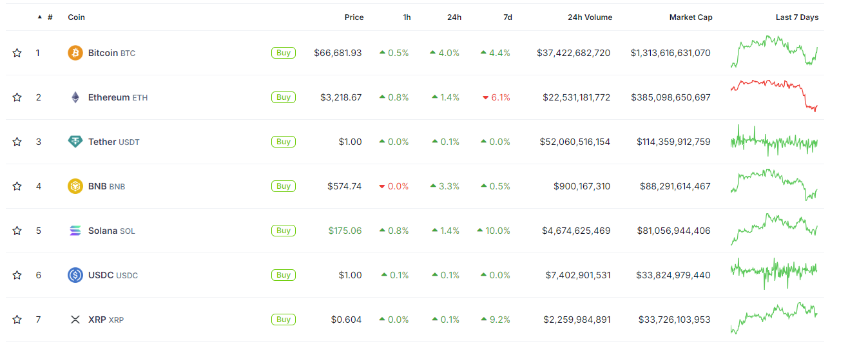Sort coins by 24h Volume header
Viewport: 868px width, 344px height.
[x=590, y=17]
